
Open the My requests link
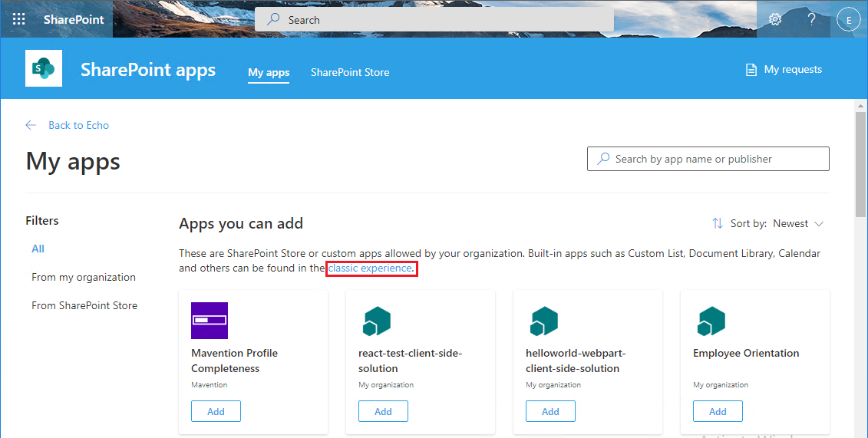(784, 70)
